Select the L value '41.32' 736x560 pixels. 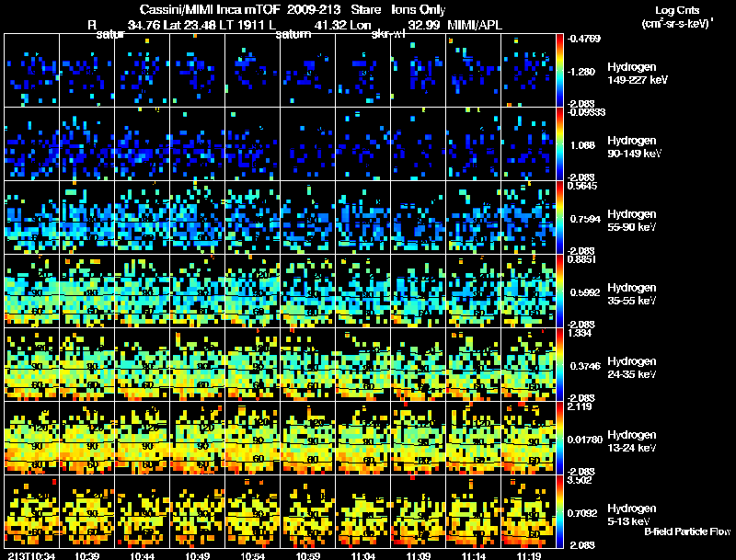pos(330,25)
